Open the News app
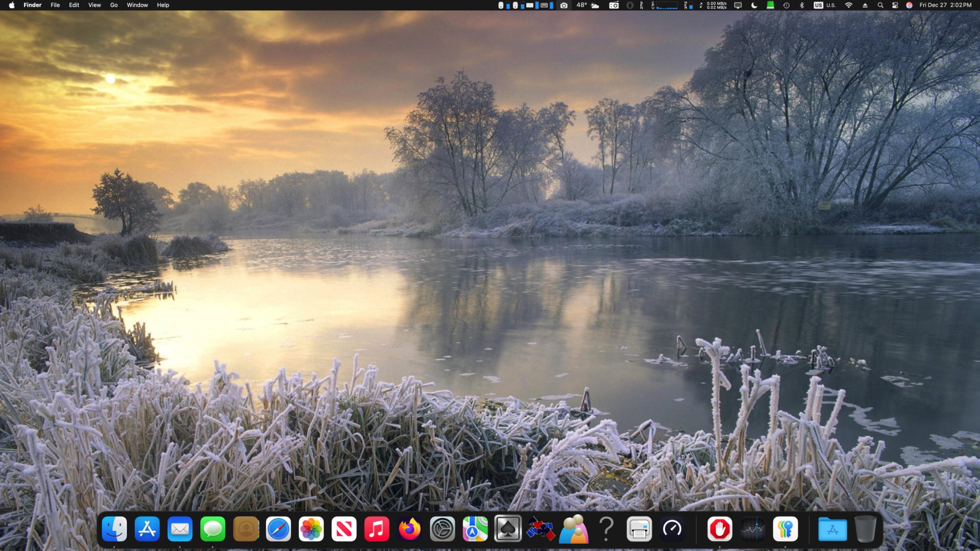This screenshot has width=980, height=551. (x=344, y=529)
